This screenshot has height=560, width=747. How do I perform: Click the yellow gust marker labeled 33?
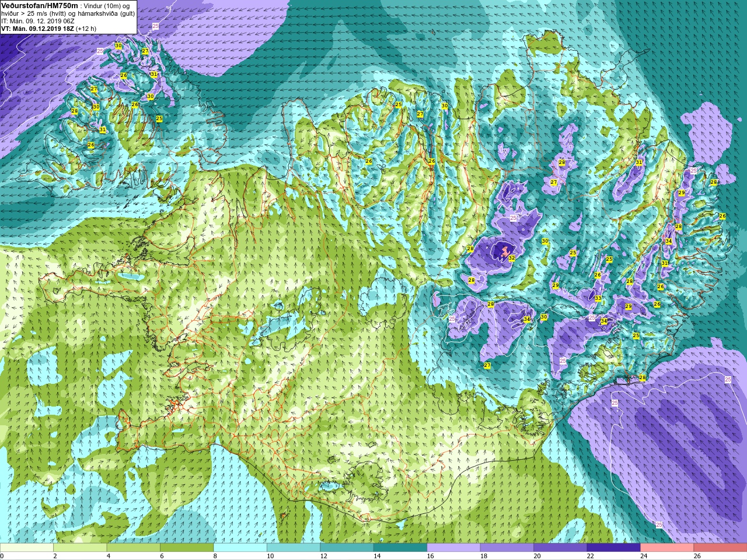click(x=598, y=298)
